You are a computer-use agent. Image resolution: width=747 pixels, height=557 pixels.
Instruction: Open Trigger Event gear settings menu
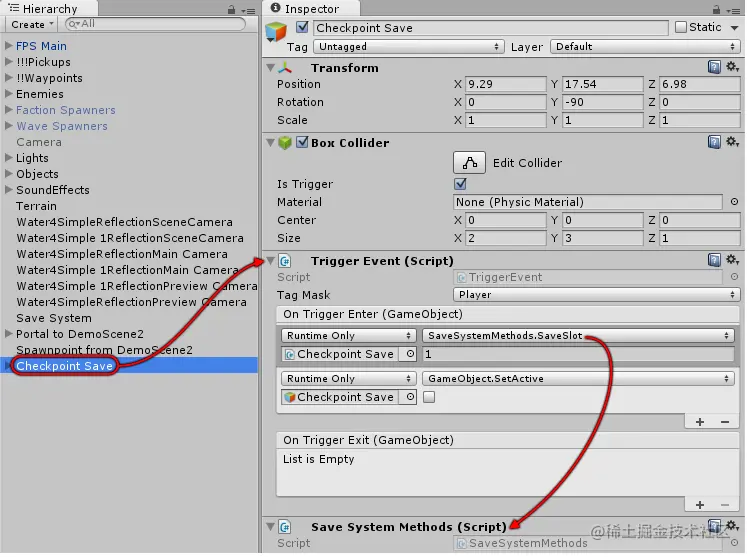click(732, 260)
